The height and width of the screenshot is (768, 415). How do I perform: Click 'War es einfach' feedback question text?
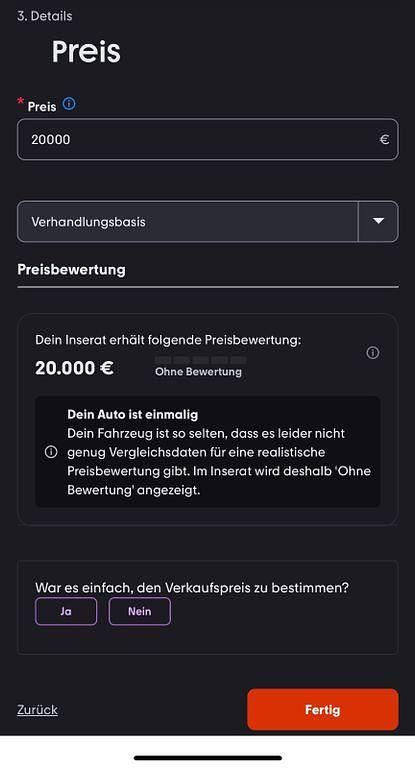coord(192,587)
